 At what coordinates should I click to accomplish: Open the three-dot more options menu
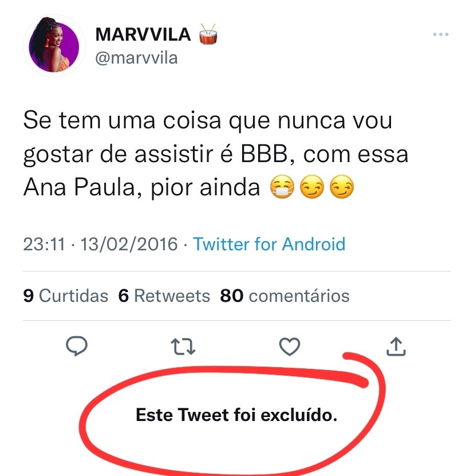(441, 34)
